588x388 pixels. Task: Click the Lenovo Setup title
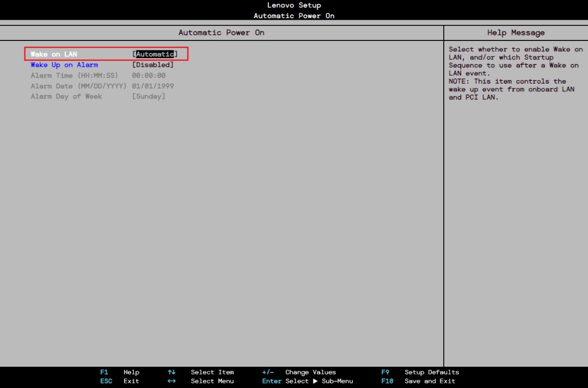(294, 5)
